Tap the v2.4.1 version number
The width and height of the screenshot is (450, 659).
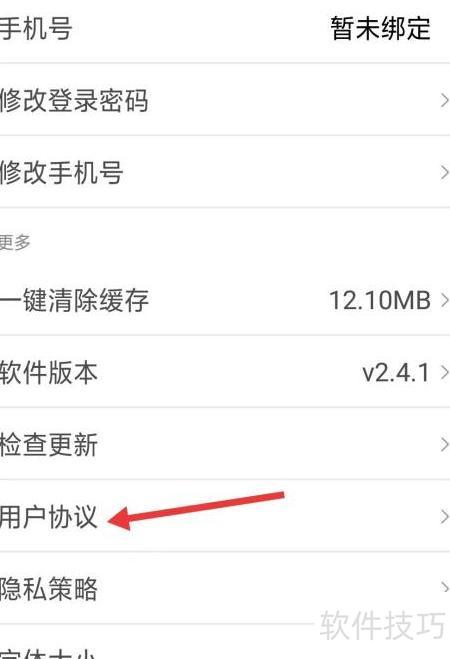coord(396,373)
